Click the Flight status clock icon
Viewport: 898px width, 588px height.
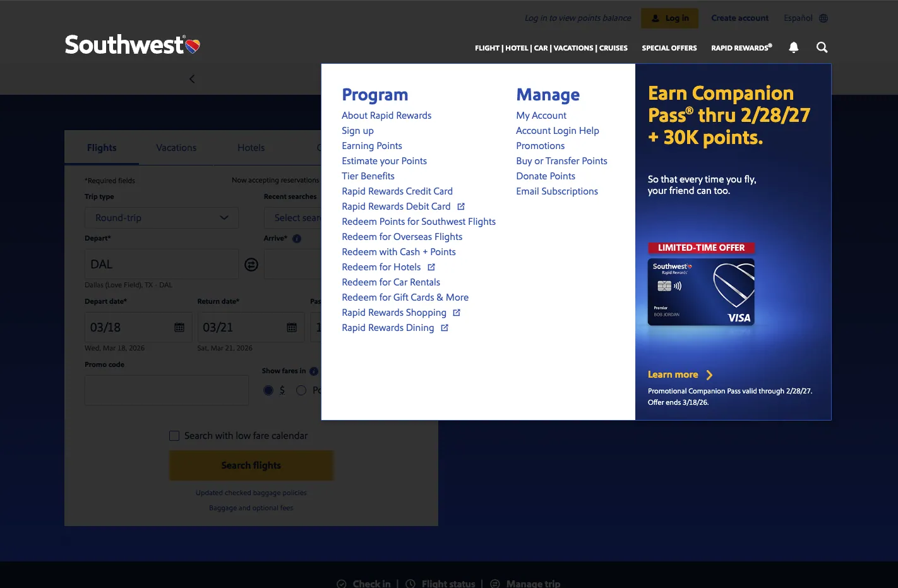pyautogui.click(x=410, y=584)
